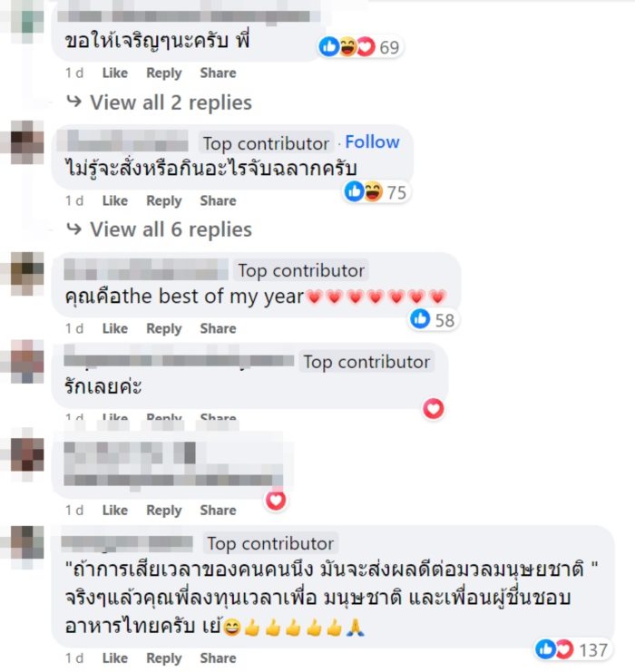
Task: Share the จับฉลาก comment
Action: click(218, 200)
